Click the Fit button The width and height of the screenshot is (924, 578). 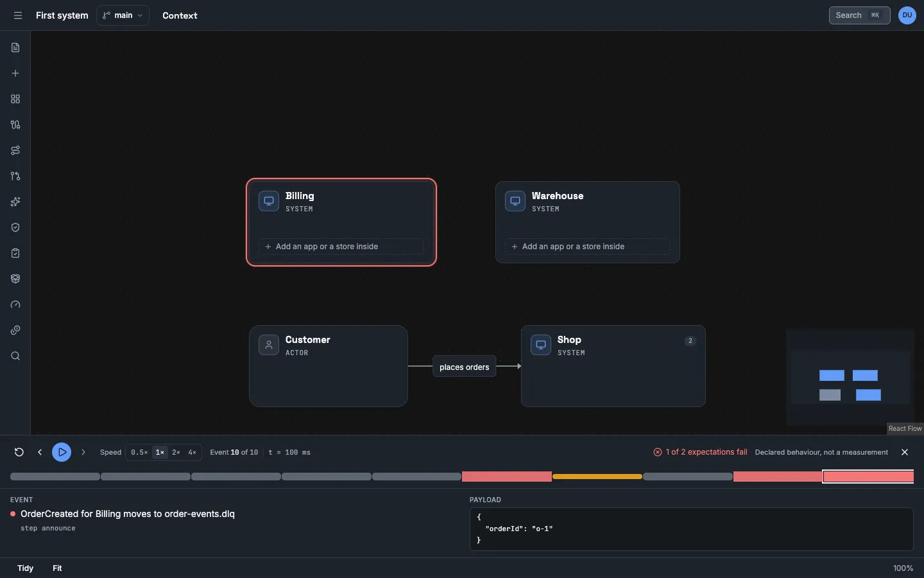(x=57, y=568)
